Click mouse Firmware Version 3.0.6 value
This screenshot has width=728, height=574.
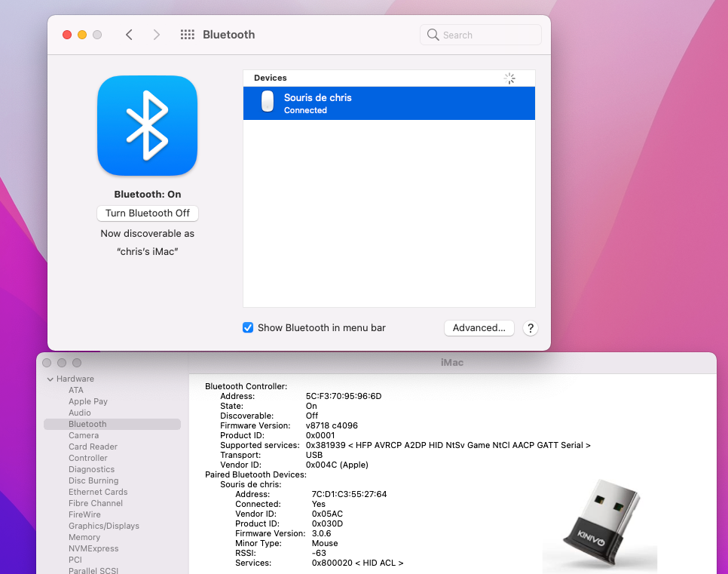pyautogui.click(x=321, y=533)
